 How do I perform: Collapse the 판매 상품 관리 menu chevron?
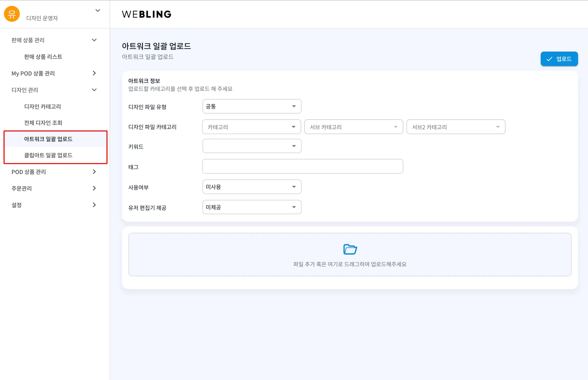point(94,40)
